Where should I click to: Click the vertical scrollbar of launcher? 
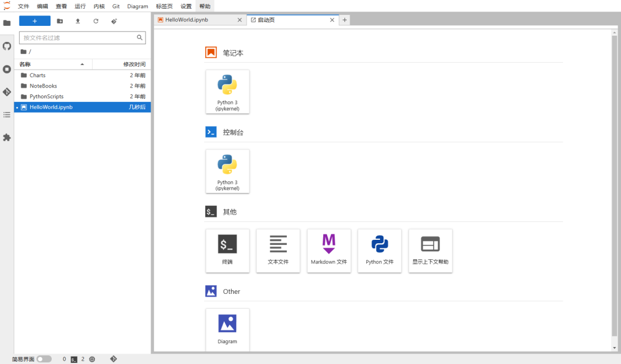point(614,184)
